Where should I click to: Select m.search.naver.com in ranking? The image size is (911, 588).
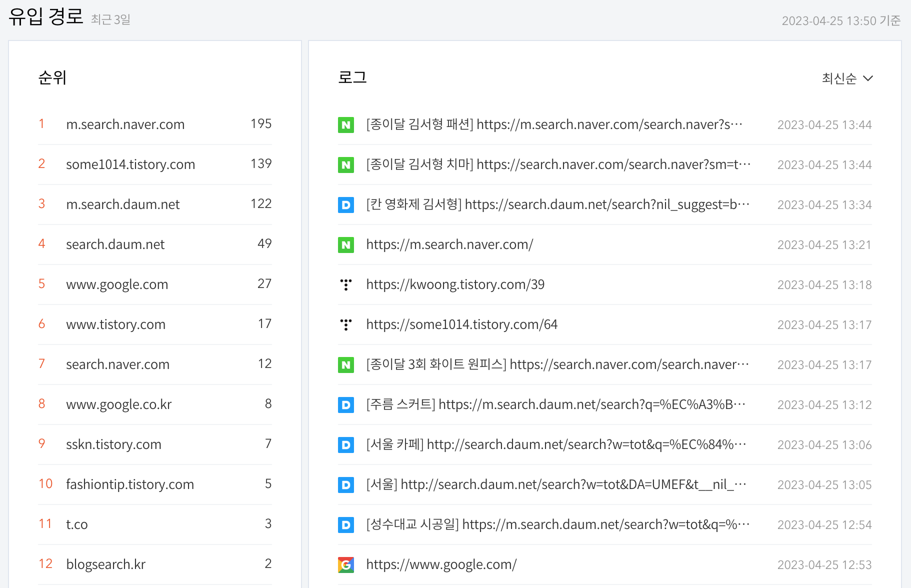[125, 124]
